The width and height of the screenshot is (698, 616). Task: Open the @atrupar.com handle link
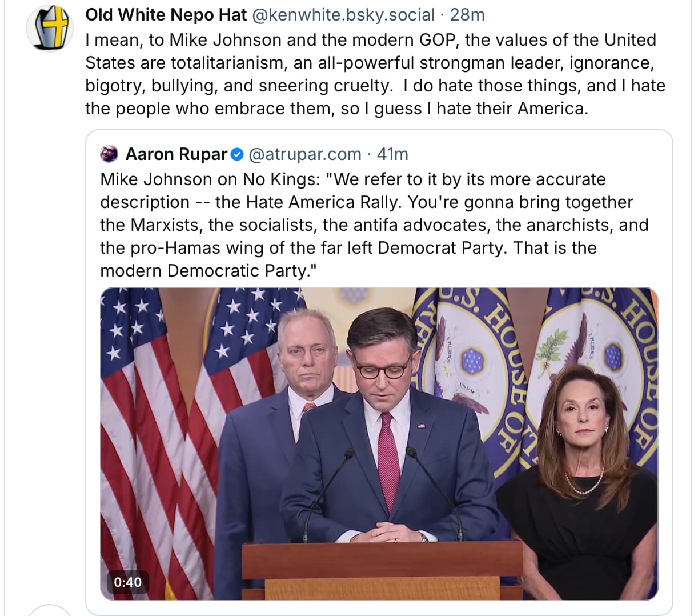(305, 154)
